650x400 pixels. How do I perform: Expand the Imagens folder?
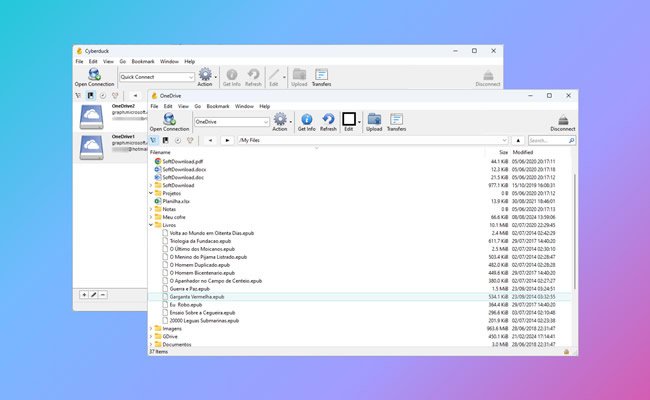coord(151,328)
